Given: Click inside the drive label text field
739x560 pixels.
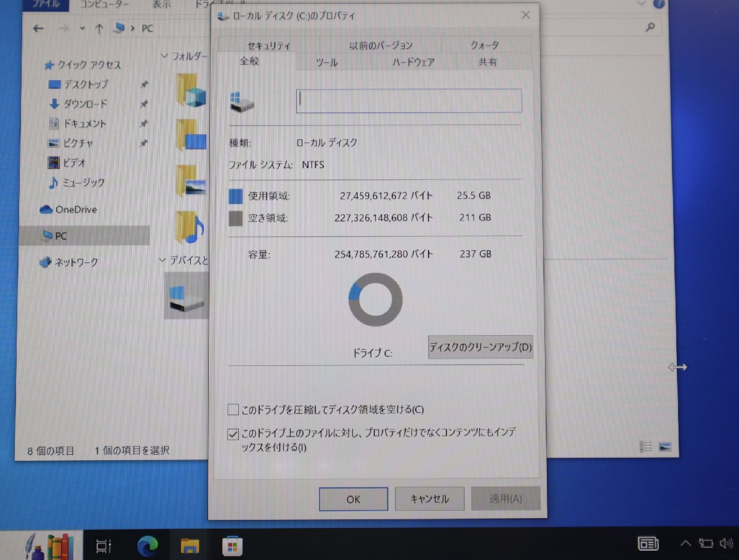Looking at the screenshot, I should point(408,100).
